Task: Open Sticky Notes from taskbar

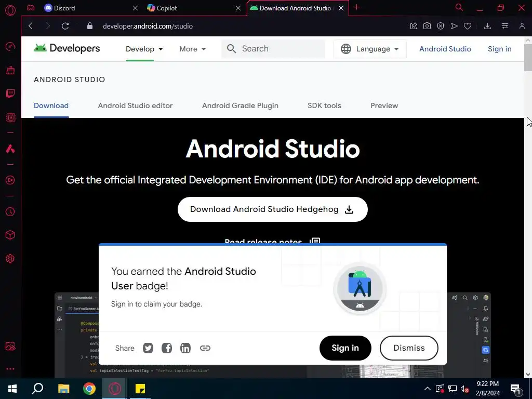Action: tap(140, 389)
